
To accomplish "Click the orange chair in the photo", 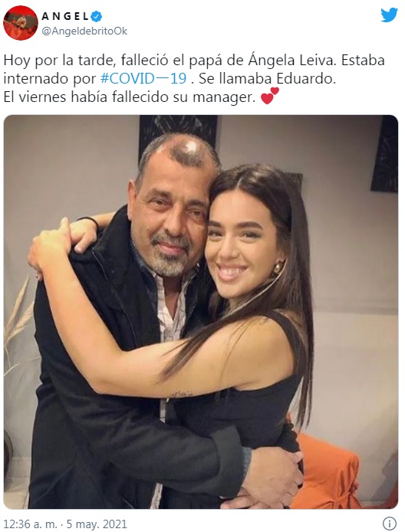I will tap(326, 471).
